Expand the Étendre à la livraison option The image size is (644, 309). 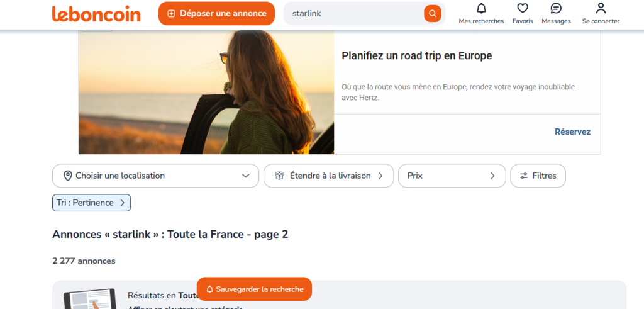[x=328, y=176]
